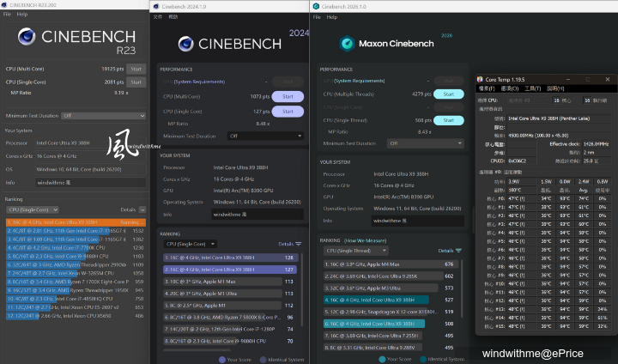Click the Info field in Cinebench R23
Screen dimensions: 618x364
pos(91,183)
